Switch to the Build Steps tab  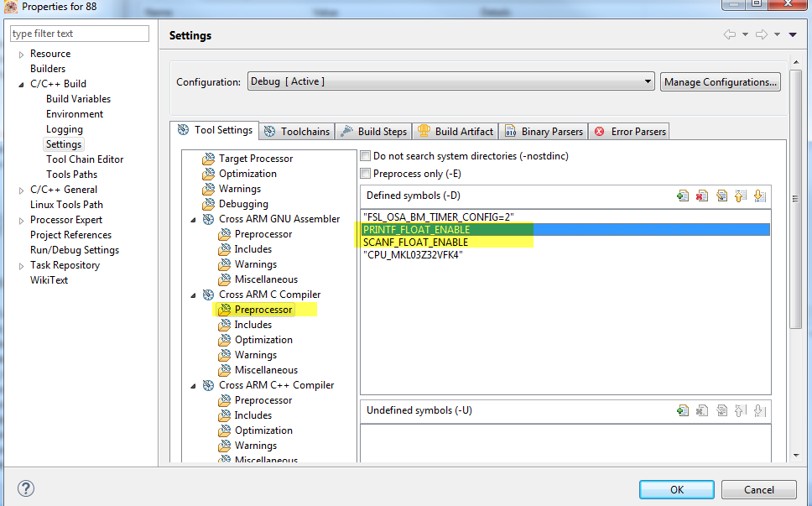click(374, 132)
